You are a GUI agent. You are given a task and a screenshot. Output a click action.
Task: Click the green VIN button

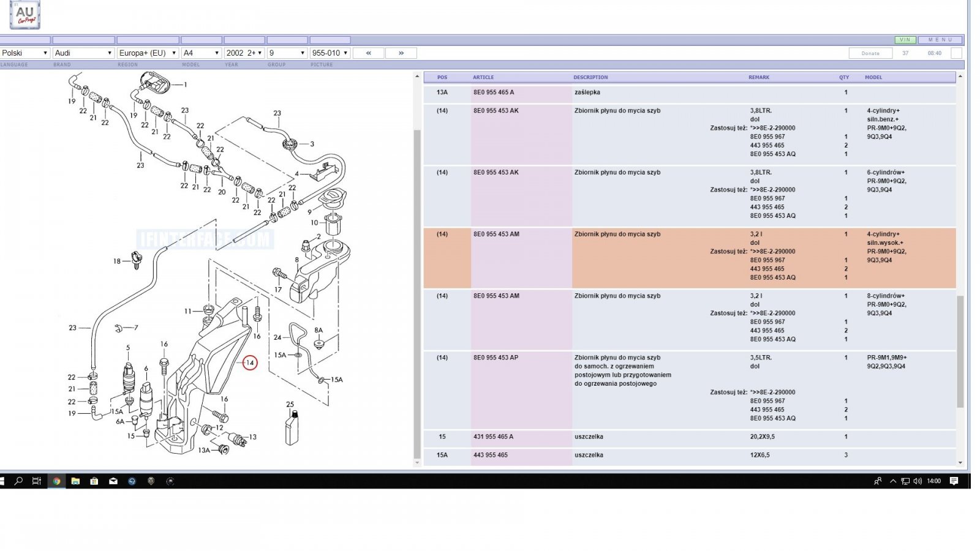[905, 40]
